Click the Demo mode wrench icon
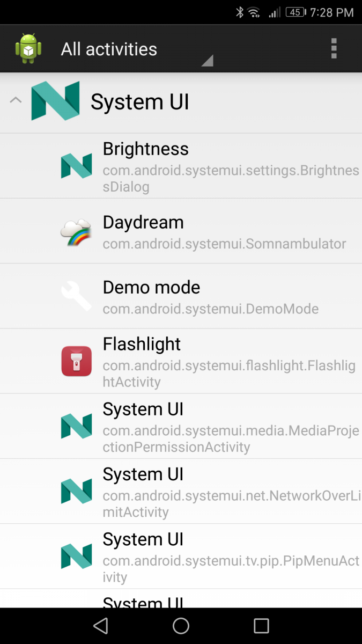362x644 pixels. coord(76,296)
